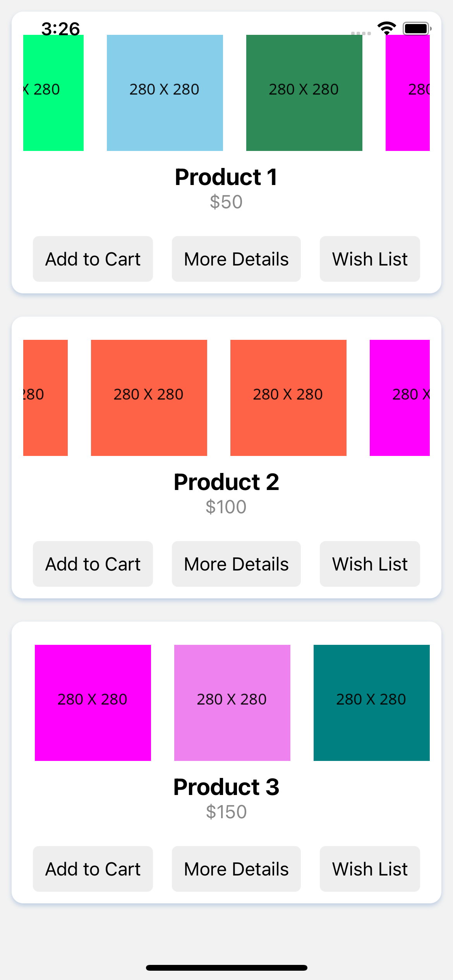The width and height of the screenshot is (453, 980).
Task: Add Product 1 to Wish List
Action: pyautogui.click(x=369, y=259)
